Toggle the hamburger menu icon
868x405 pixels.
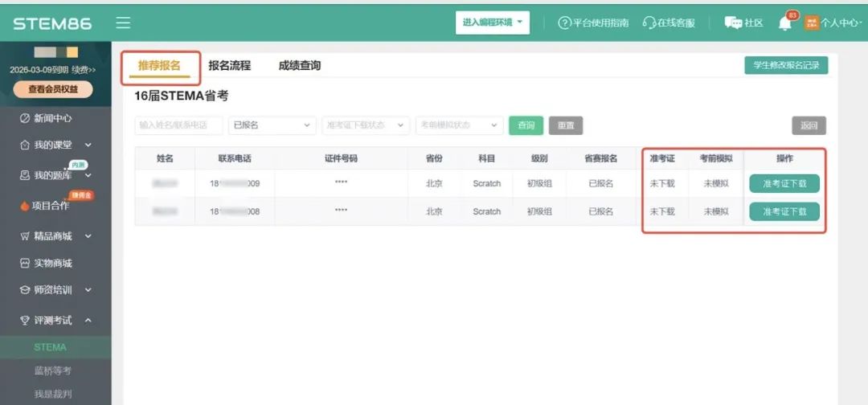pyautogui.click(x=123, y=22)
